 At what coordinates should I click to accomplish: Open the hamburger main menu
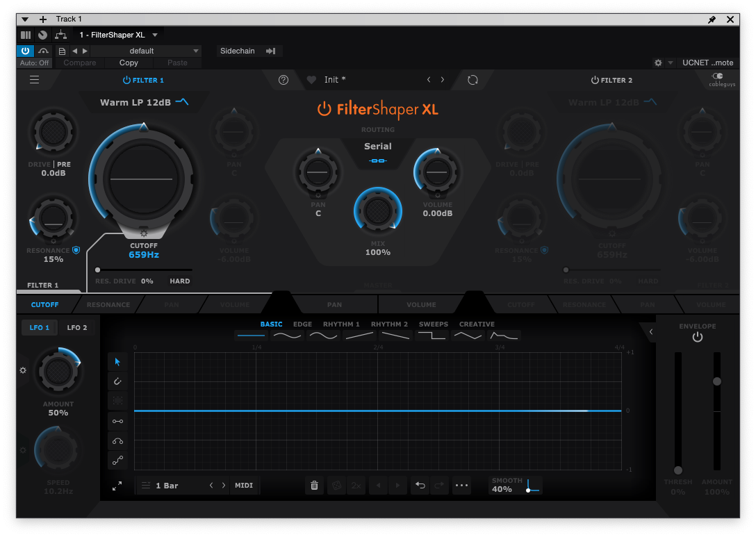(x=34, y=79)
